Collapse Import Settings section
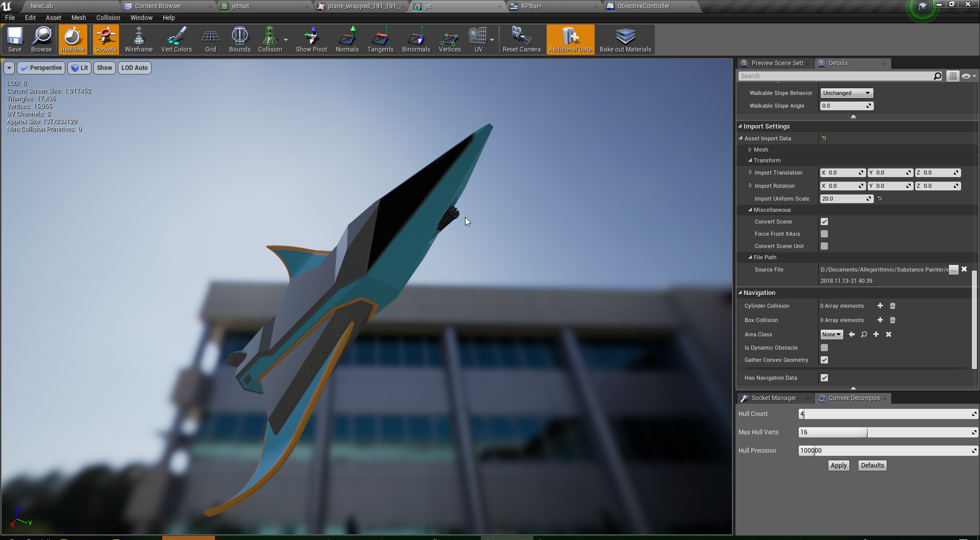Viewport: 980px width, 540px height. [x=740, y=126]
